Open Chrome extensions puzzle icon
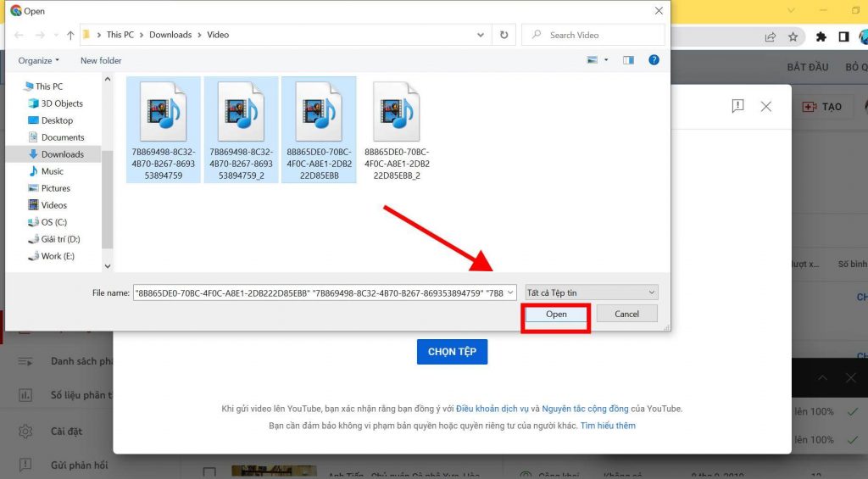 click(x=821, y=36)
